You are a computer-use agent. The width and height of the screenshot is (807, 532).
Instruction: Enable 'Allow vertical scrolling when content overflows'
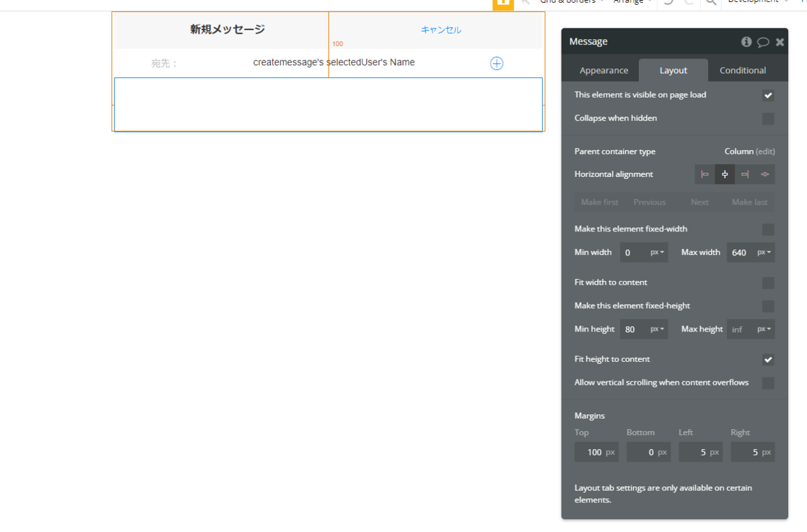tap(768, 383)
